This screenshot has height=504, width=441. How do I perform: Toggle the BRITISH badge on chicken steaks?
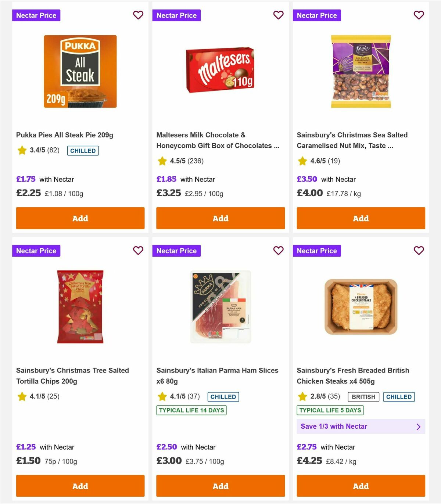click(363, 397)
